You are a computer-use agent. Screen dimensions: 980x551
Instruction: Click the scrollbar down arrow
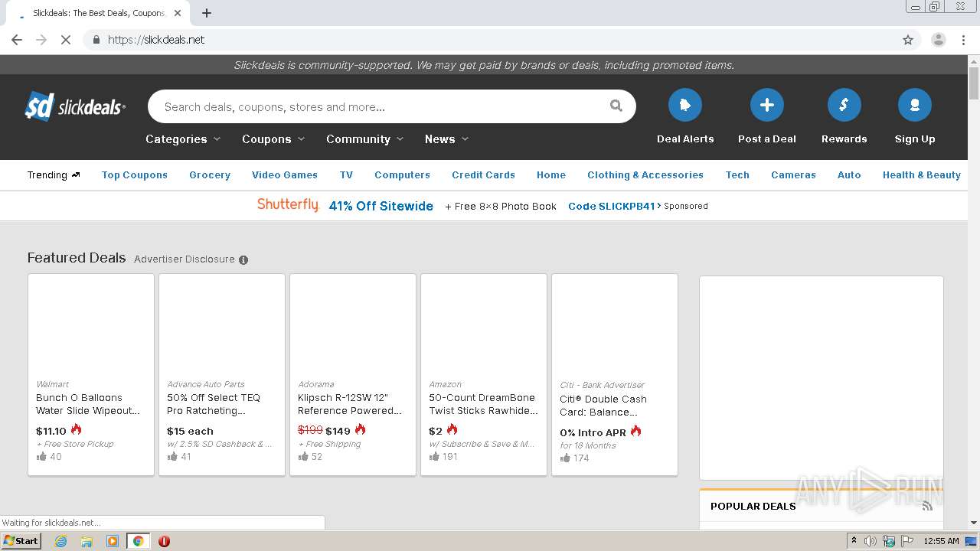coord(973,523)
